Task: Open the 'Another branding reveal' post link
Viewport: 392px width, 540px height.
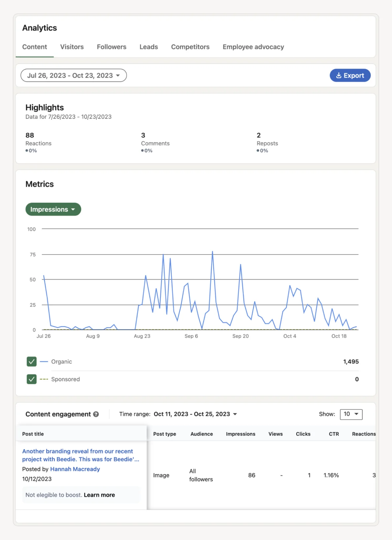Action: tap(81, 455)
